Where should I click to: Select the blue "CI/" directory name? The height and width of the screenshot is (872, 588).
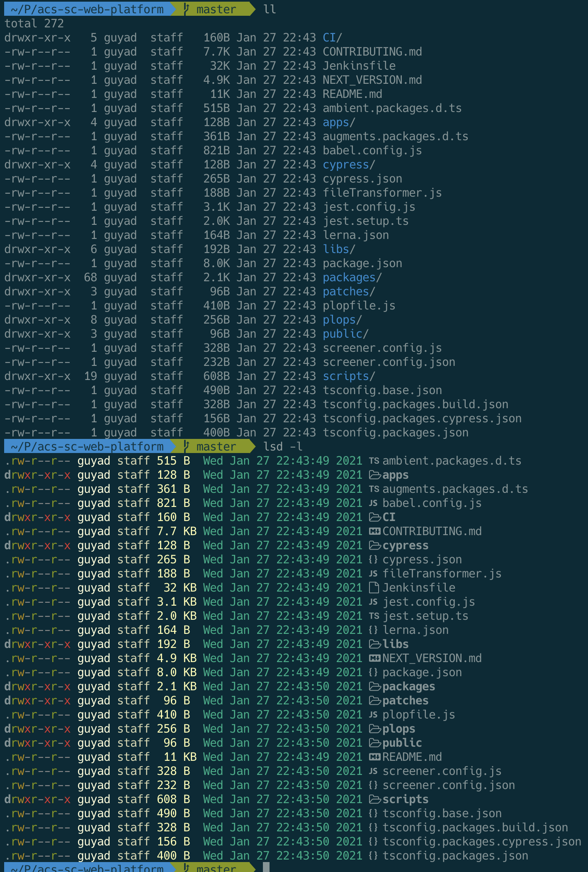point(333,38)
